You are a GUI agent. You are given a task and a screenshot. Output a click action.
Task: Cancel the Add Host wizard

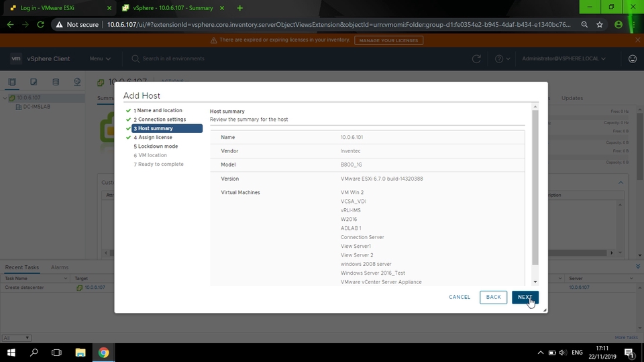pyautogui.click(x=460, y=297)
